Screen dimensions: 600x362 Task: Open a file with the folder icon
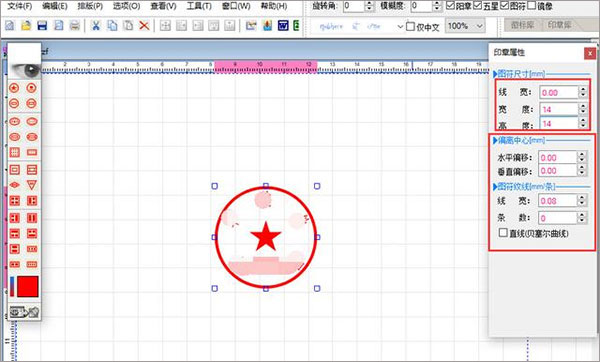(26, 26)
